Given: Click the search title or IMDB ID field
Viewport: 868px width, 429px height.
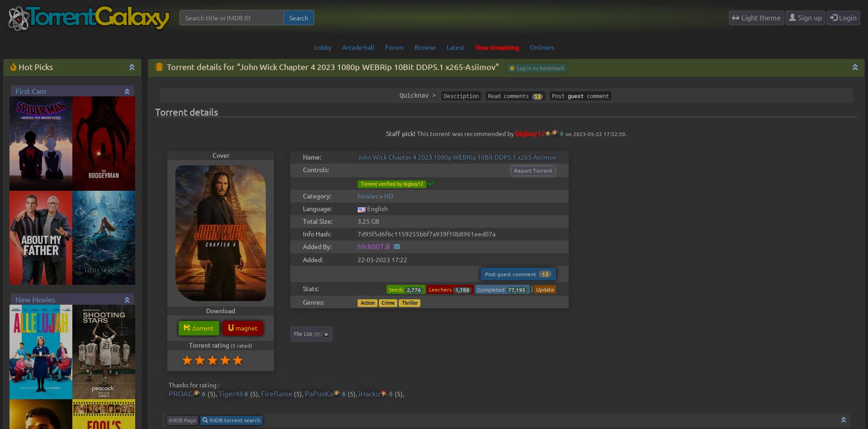Looking at the screenshot, I should click(x=231, y=18).
